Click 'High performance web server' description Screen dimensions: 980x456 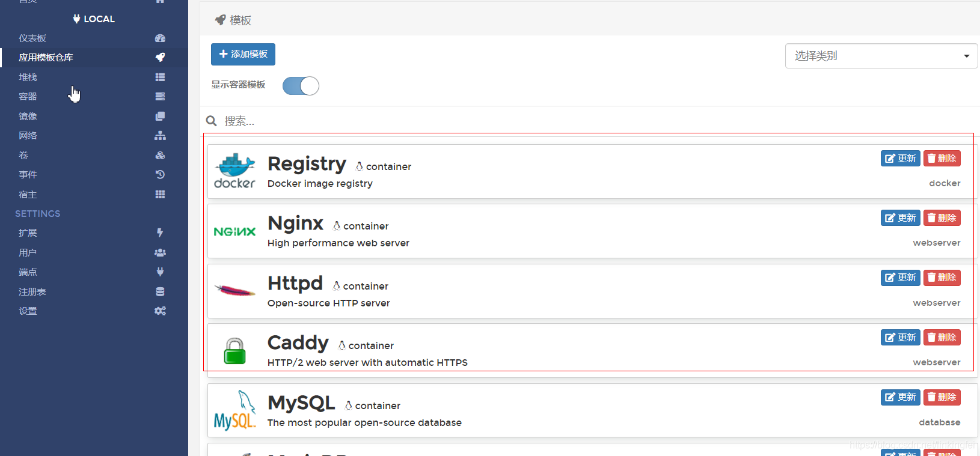pos(338,243)
